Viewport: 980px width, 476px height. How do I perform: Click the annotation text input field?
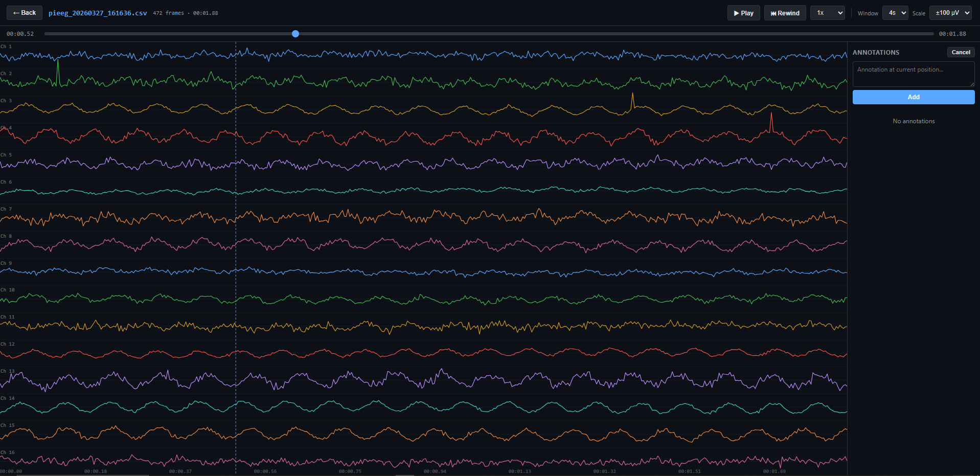click(913, 74)
